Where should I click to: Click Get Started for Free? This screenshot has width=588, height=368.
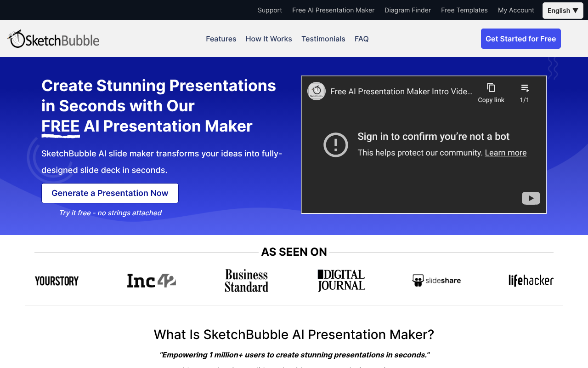click(x=520, y=39)
